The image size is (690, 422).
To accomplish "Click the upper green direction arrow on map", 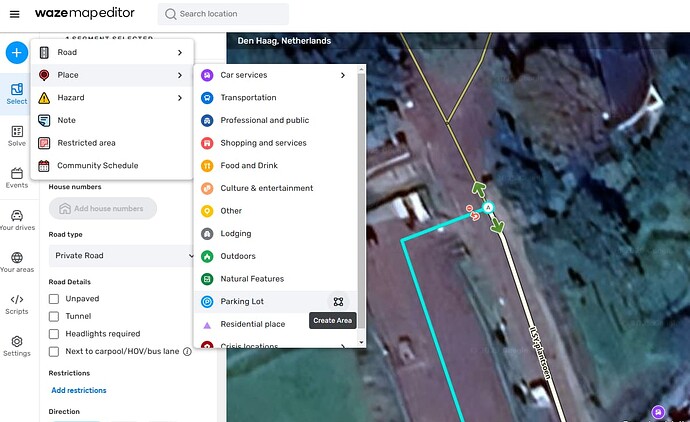I will tap(478, 189).
